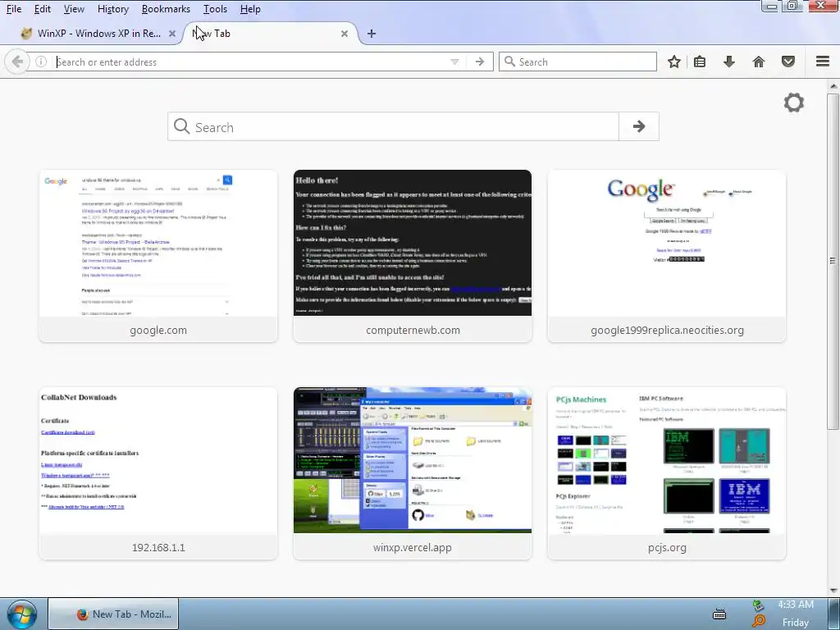Click the Back navigation arrow
This screenshot has height=630, width=840.
(17, 62)
